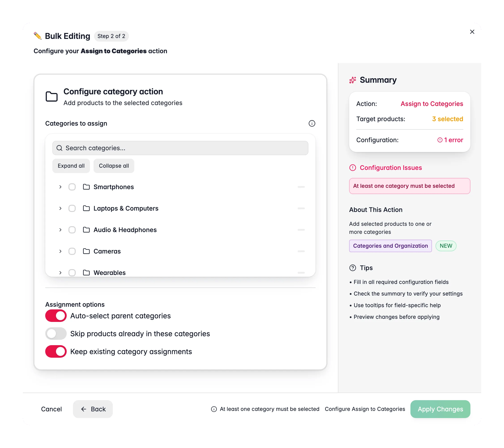The image size is (504, 448).
Task: Expand the Cameras category chevron
Action: 60,251
